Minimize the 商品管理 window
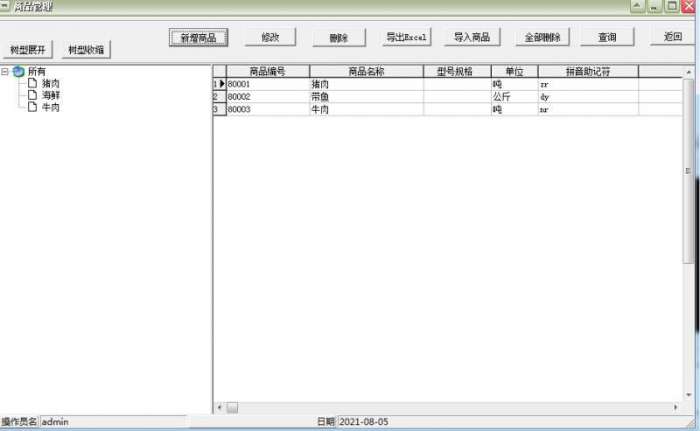 pyautogui.click(x=654, y=6)
